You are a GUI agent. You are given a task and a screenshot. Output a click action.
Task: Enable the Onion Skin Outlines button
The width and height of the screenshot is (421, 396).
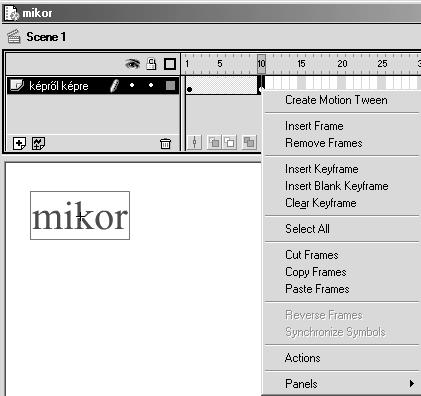point(230,143)
